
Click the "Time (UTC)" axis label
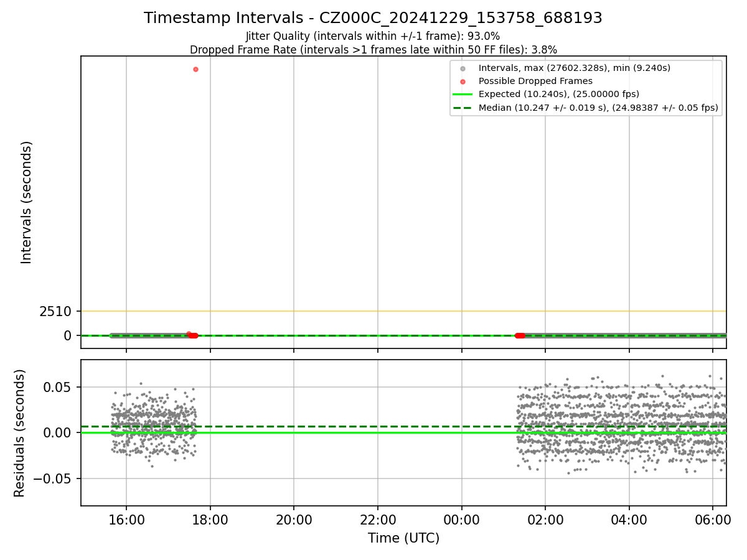(x=403, y=538)
